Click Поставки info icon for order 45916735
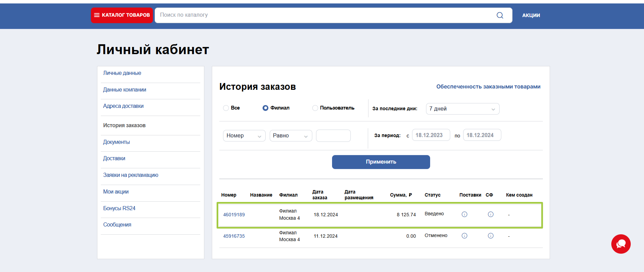Image resolution: width=644 pixels, height=272 pixels. pyautogui.click(x=465, y=236)
